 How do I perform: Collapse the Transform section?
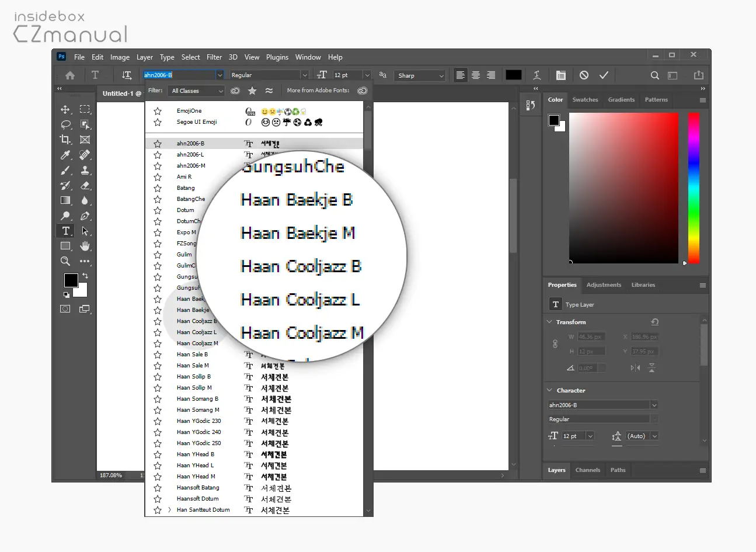(549, 322)
